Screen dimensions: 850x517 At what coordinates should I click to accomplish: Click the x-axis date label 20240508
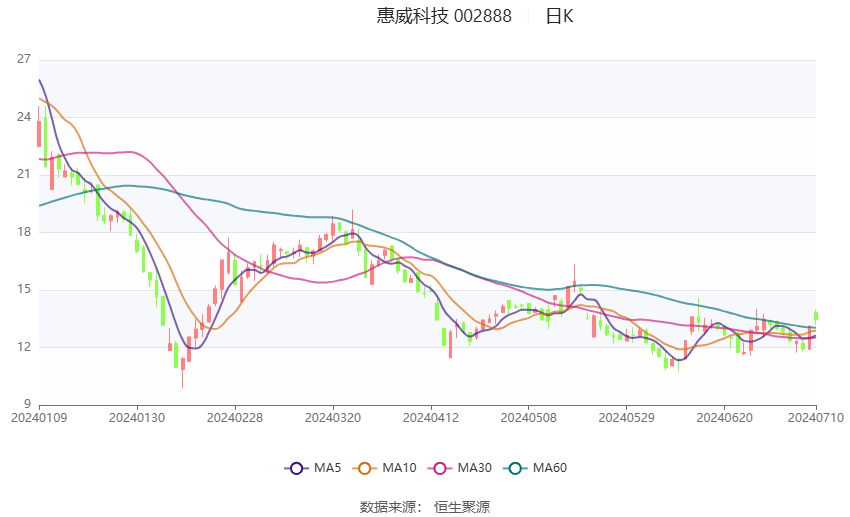point(529,418)
